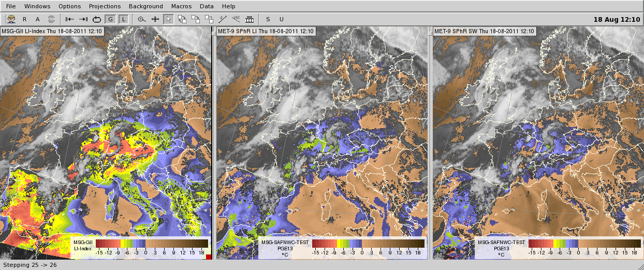
Task: Grab the divider handle between first two panels
Action: [x=213, y=32]
